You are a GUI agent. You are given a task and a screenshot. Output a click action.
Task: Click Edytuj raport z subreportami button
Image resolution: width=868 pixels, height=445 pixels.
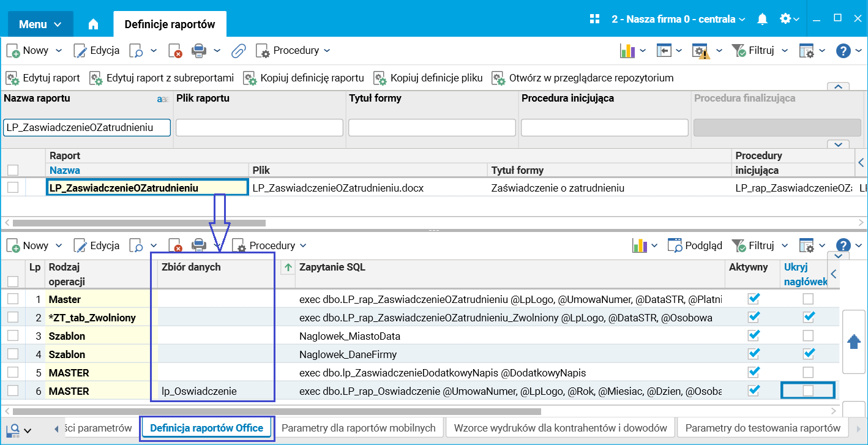pos(162,78)
